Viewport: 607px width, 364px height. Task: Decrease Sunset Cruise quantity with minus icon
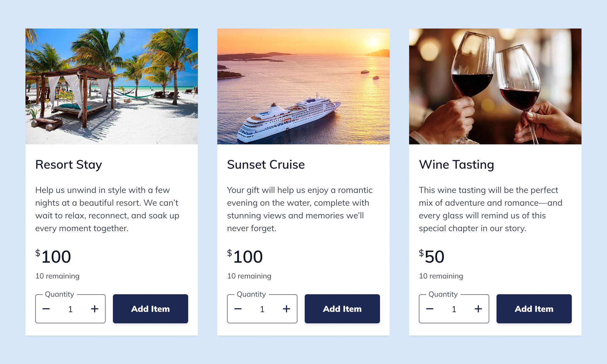point(238,309)
